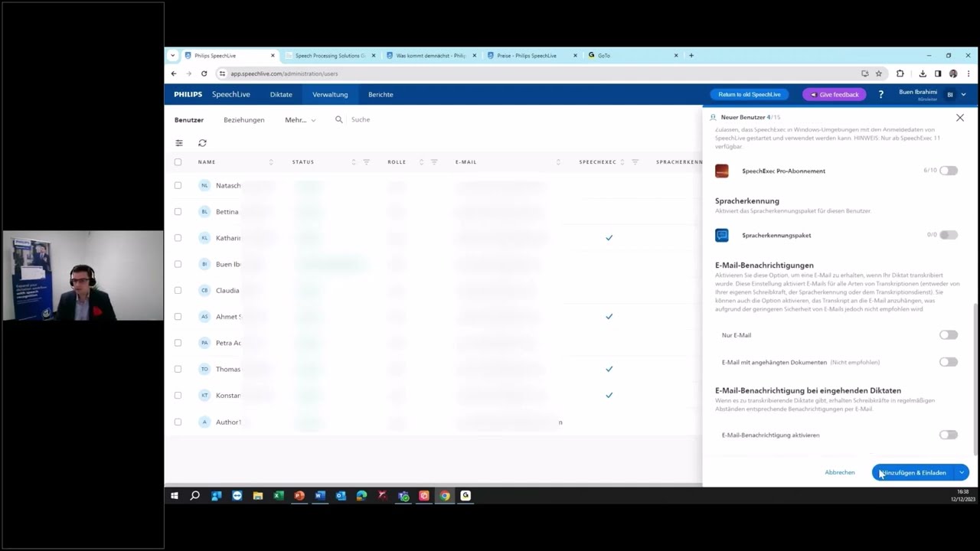Image resolution: width=980 pixels, height=551 pixels.
Task: Bookmark this page with star icon
Action: [879, 73]
